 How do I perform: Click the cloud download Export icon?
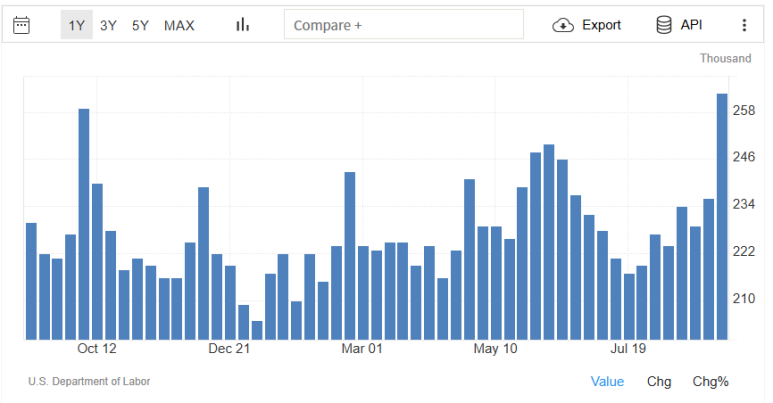point(563,25)
